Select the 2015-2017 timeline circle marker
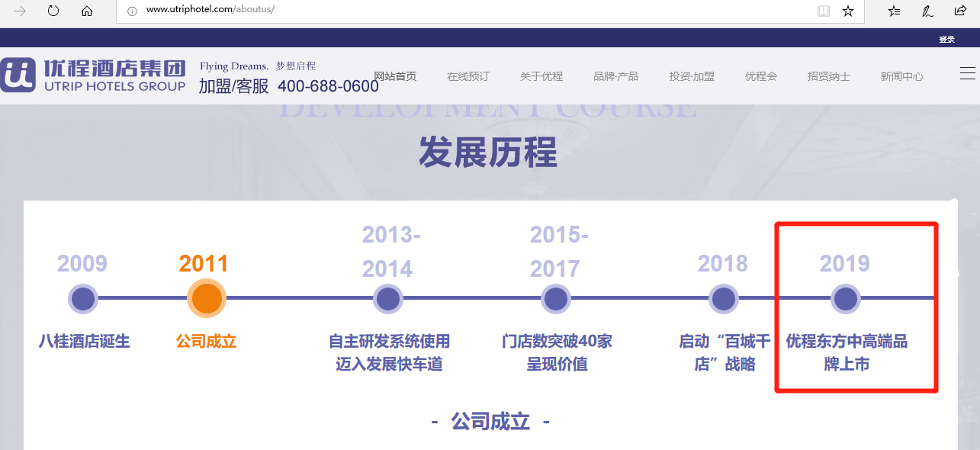The height and width of the screenshot is (450, 980). click(556, 298)
